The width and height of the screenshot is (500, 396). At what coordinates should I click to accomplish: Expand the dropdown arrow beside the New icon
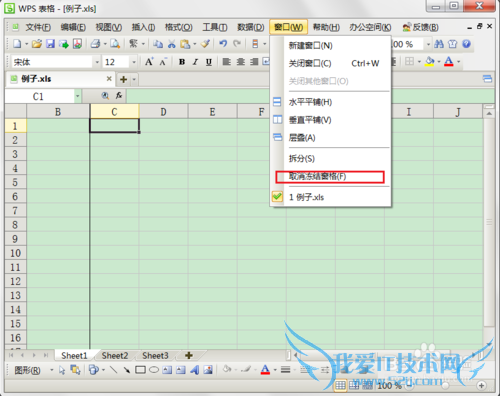click(26, 44)
